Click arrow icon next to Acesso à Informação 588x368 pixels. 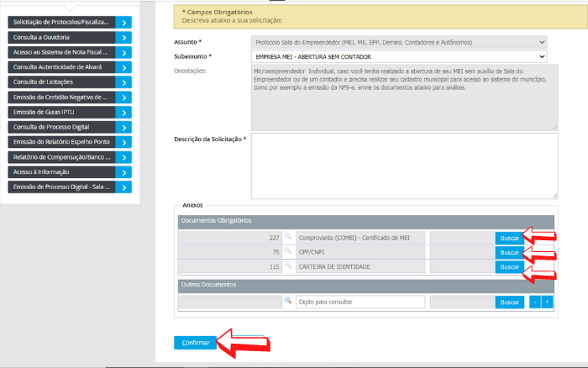pyautogui.click(x=123, y=172)
